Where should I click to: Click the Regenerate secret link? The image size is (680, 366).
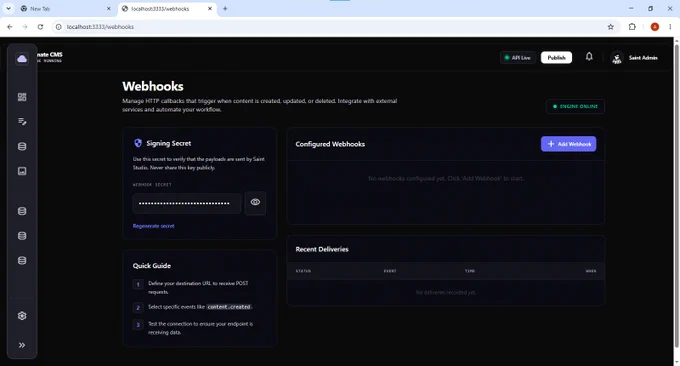point(154,226)
